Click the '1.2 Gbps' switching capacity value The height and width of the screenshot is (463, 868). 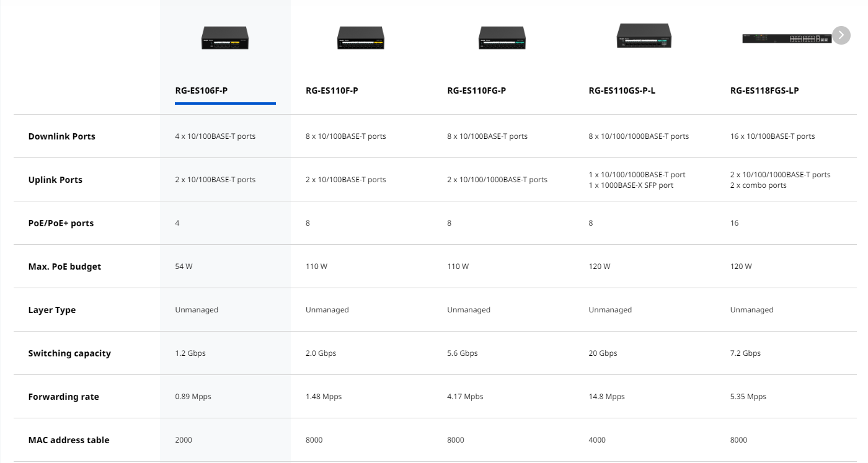190,353
